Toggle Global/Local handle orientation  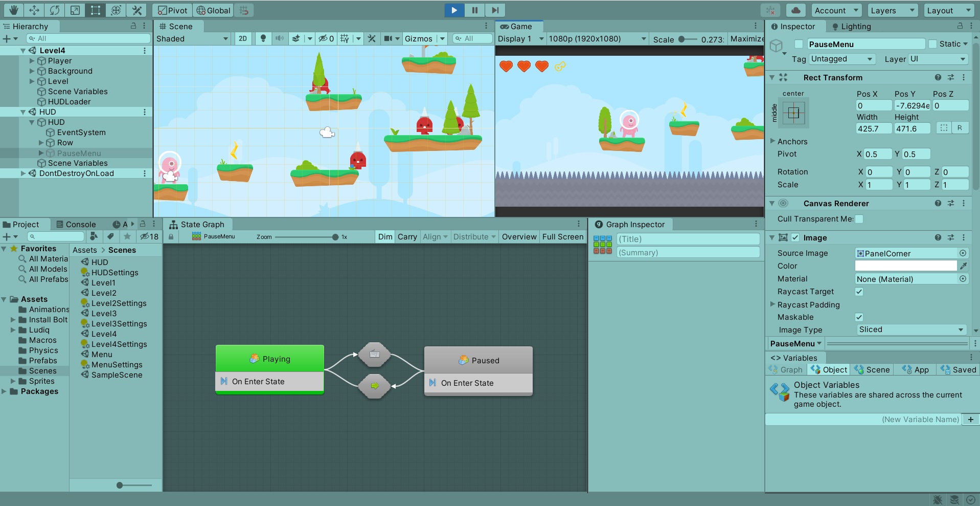point(213,10)
